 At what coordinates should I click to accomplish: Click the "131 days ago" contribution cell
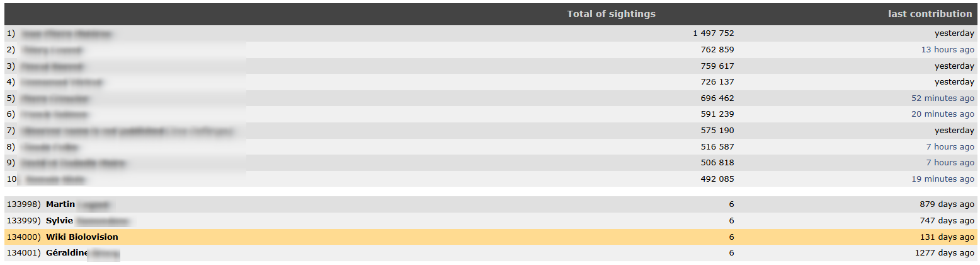[947, 237]
